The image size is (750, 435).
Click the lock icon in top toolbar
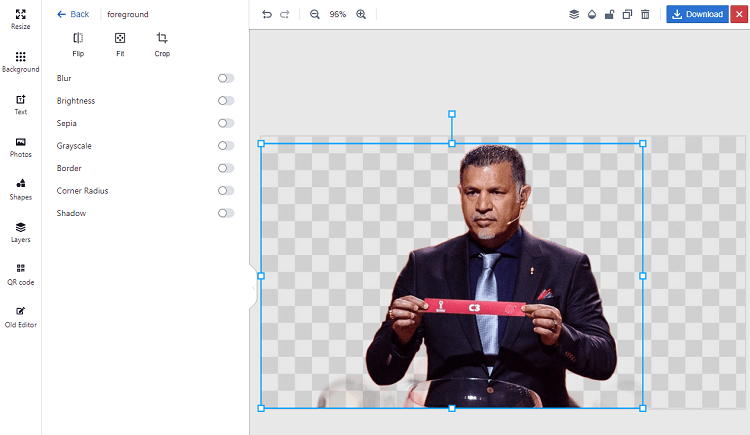(609, 14)
